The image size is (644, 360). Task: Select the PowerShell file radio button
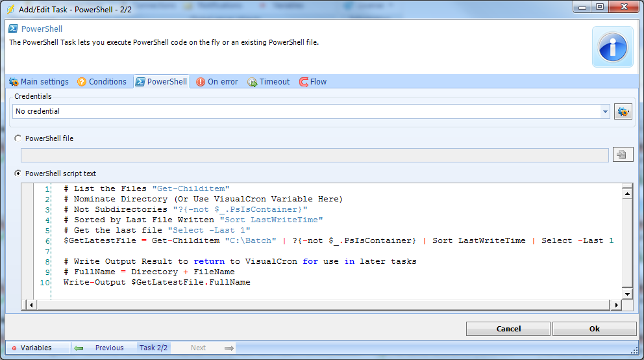click(18, 138)
